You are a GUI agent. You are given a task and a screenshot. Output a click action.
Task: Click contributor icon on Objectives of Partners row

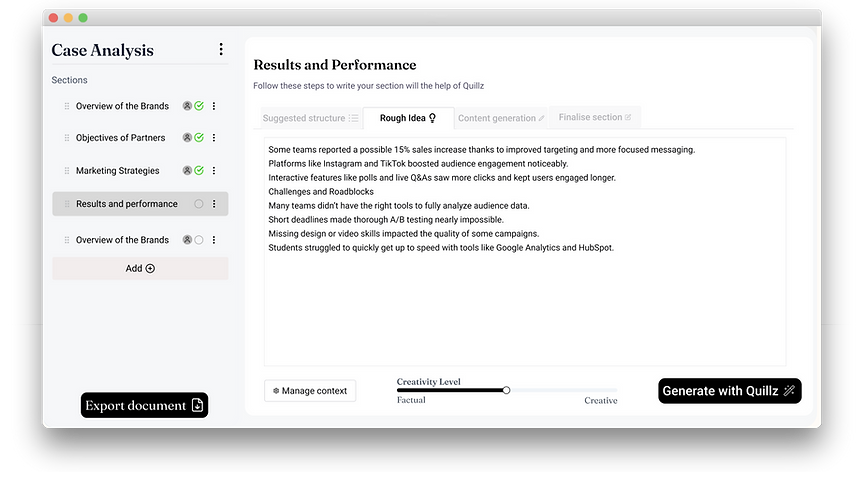187,138
